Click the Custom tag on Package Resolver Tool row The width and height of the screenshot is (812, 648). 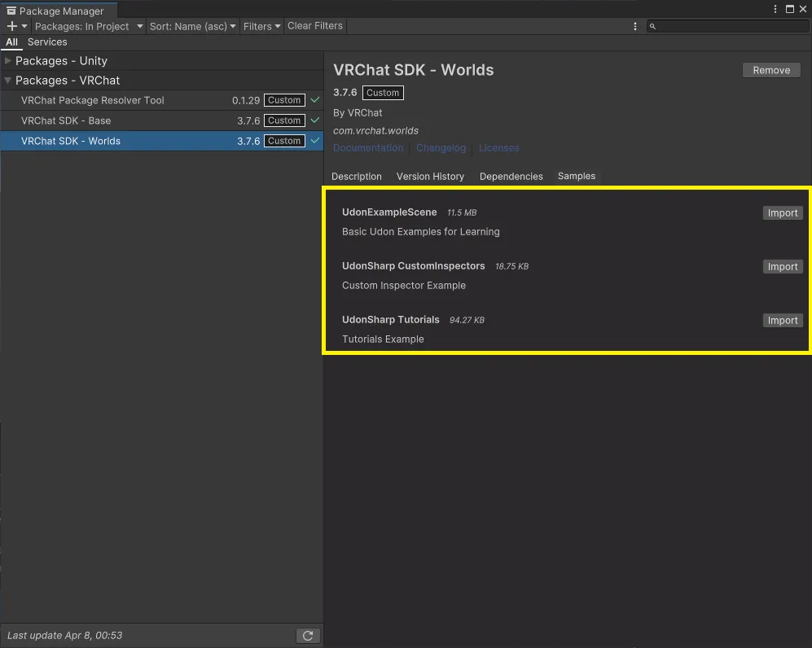point(284,100)
